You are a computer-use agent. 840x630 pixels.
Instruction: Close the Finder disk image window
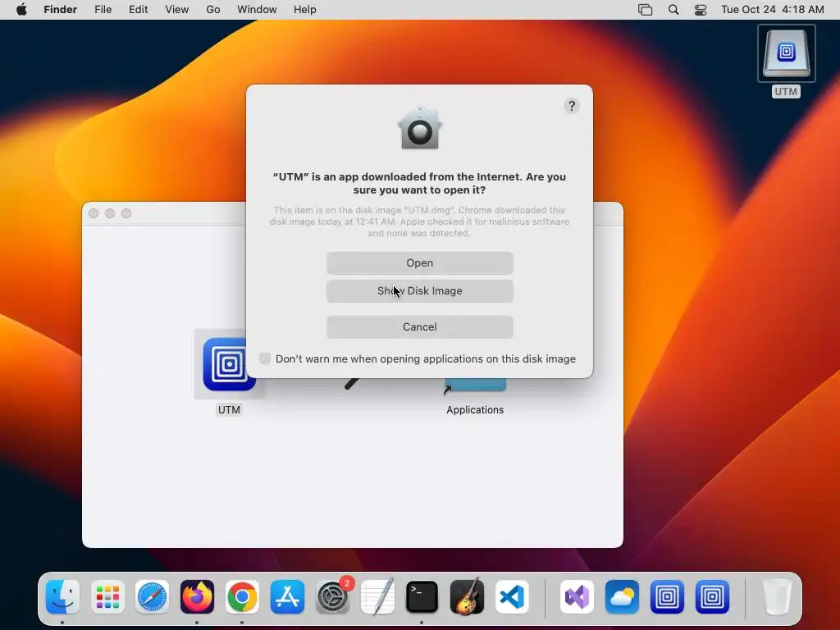[94, 213]
